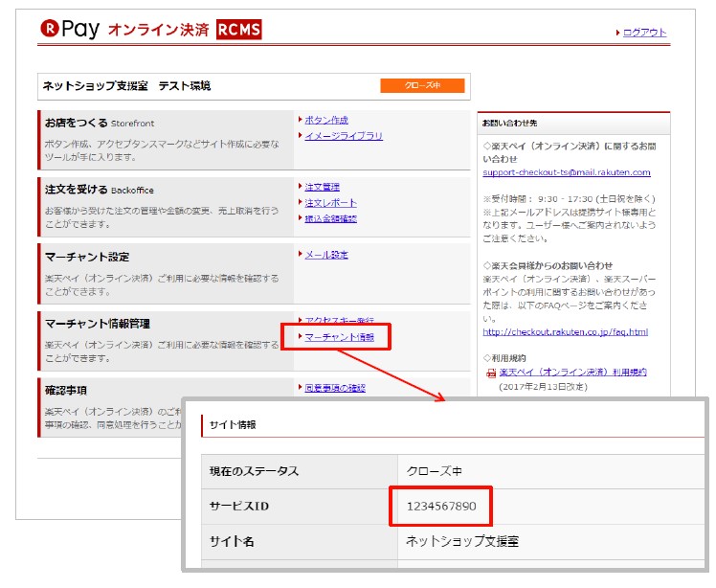Click the arrow icon before ログアウト

coord(617,34)
